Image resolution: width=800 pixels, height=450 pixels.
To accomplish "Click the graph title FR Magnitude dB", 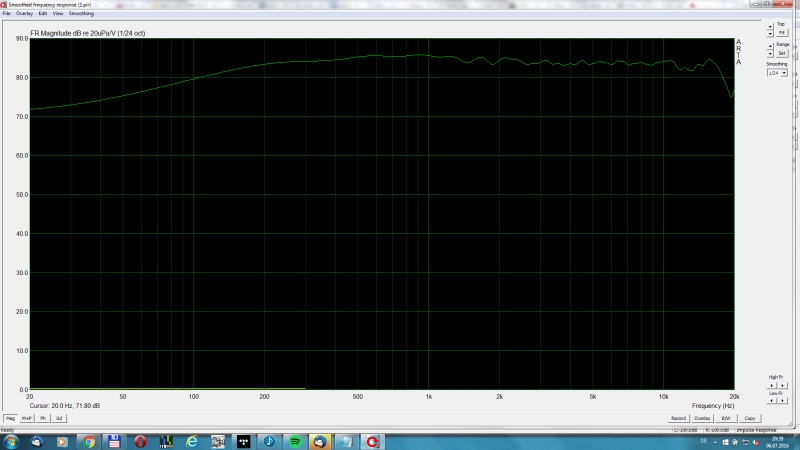I will (x=88, y=33).
